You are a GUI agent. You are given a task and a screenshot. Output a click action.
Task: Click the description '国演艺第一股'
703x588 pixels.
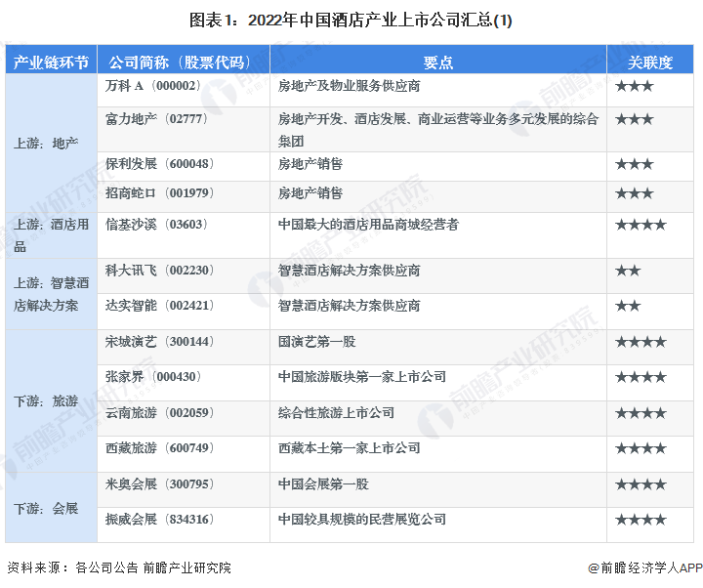(x=316, y=342)
